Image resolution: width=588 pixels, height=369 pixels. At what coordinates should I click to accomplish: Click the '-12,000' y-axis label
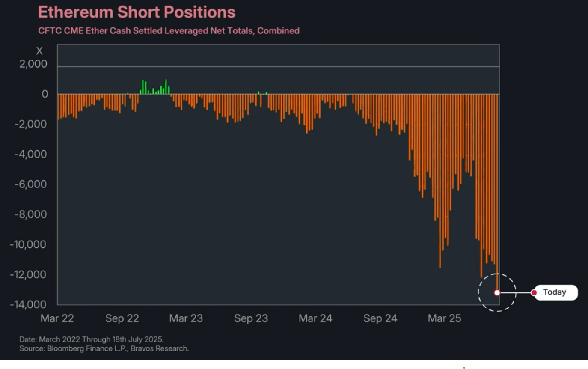(x=28, y=274)
